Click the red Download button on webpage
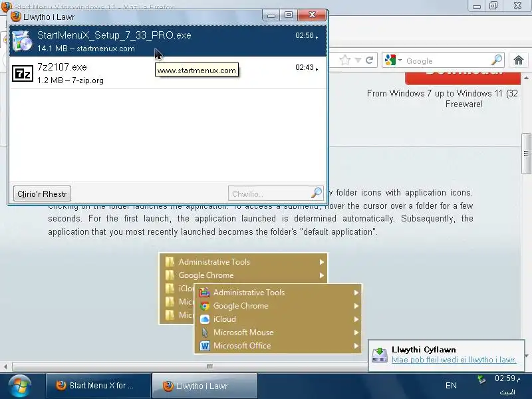Viewport: 532px width, 399px height. (463, 77)
